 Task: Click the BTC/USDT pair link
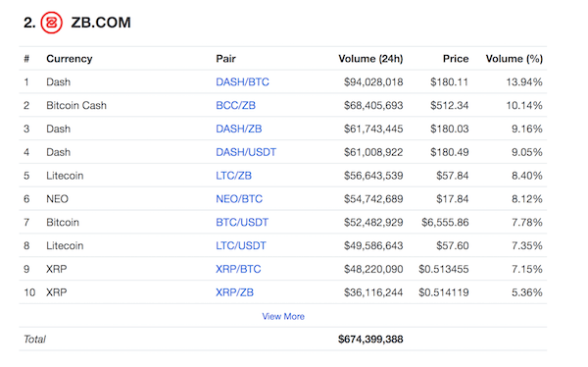point(242,223)
